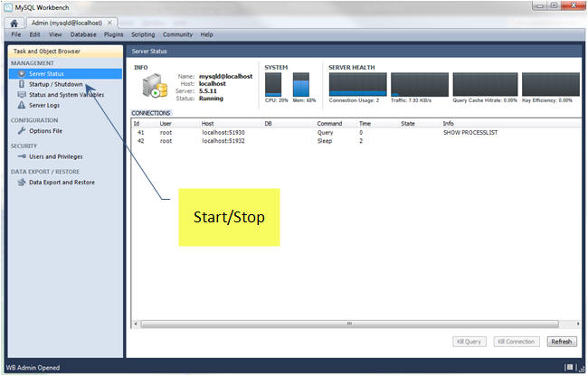Open Data Export and Restore
This screenshot has width=588, height=376.
click(62, 182)
